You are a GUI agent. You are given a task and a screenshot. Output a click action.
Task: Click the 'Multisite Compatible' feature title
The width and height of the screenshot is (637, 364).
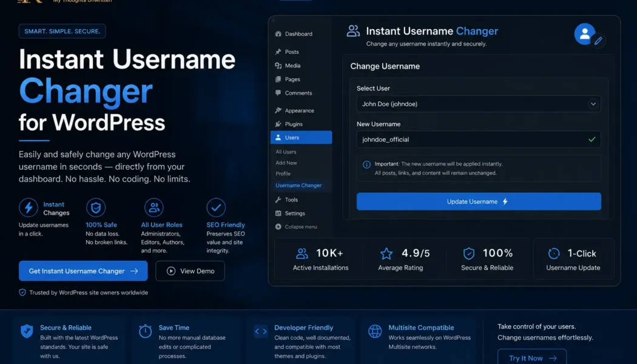pos(421,328)
